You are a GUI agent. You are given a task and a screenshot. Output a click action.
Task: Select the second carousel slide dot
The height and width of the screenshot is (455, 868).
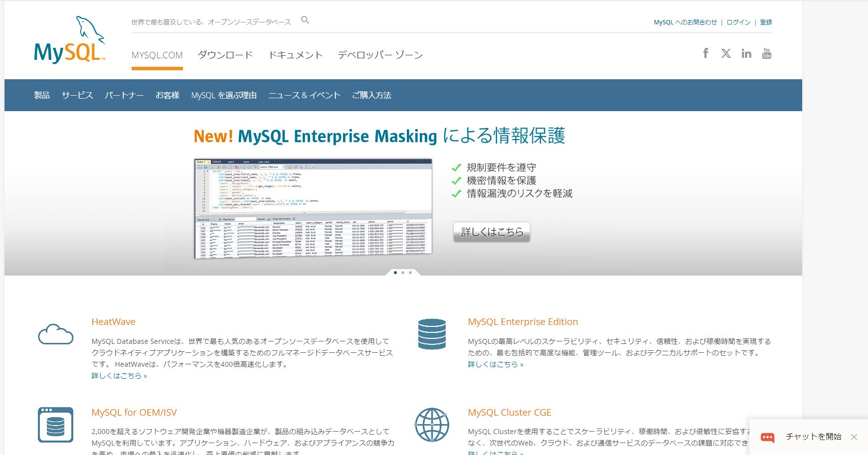point(403,273)
